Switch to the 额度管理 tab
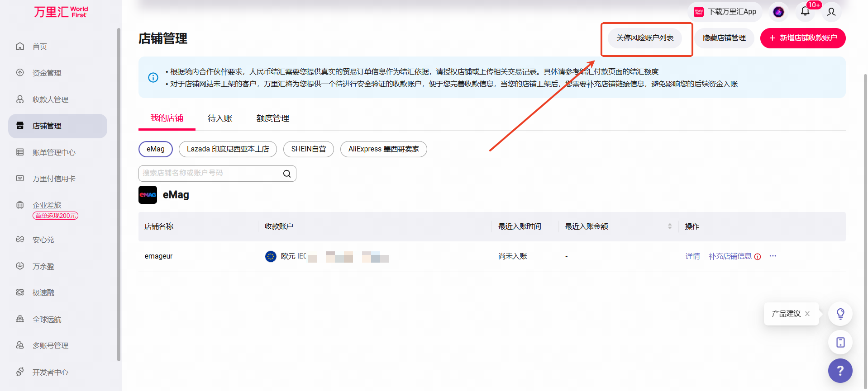This screenshot has height=391, width=868. point(273,118)
